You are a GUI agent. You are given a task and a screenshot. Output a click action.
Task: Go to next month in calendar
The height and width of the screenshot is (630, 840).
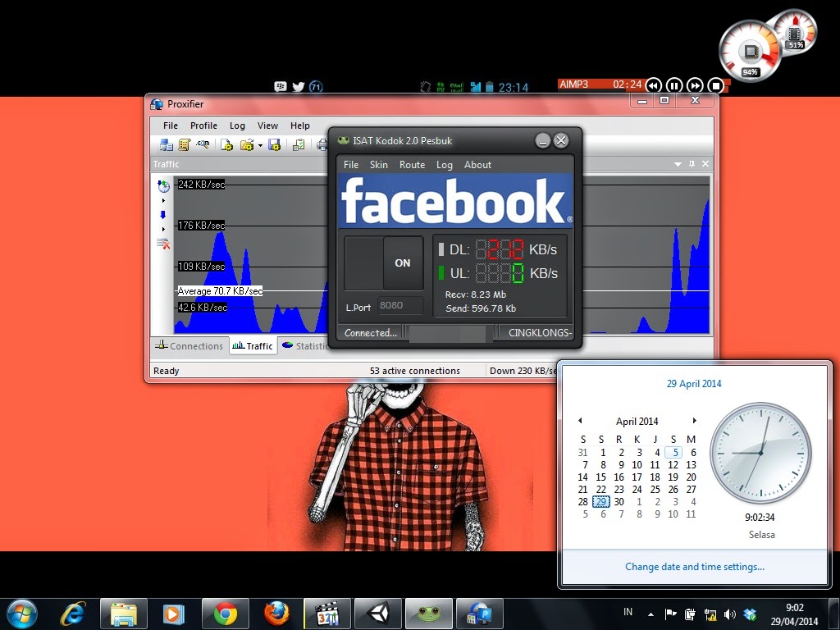[694, 421]
